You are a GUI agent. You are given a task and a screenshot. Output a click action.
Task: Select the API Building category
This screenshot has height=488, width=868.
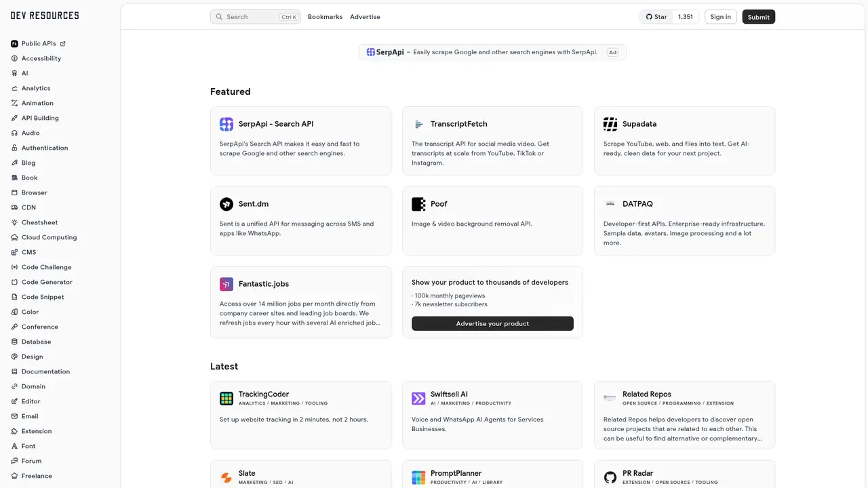(x=35, y=118)
